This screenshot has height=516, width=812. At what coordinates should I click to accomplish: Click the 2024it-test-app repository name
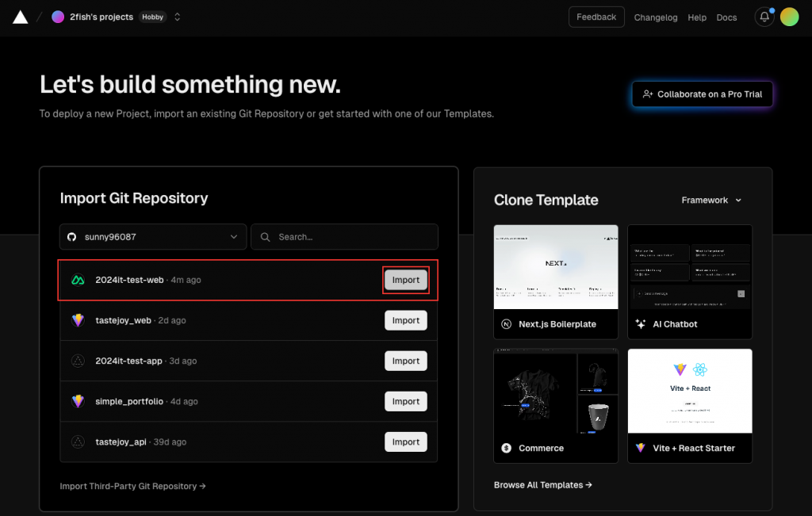pyautogui.click(x=128, y=361)
